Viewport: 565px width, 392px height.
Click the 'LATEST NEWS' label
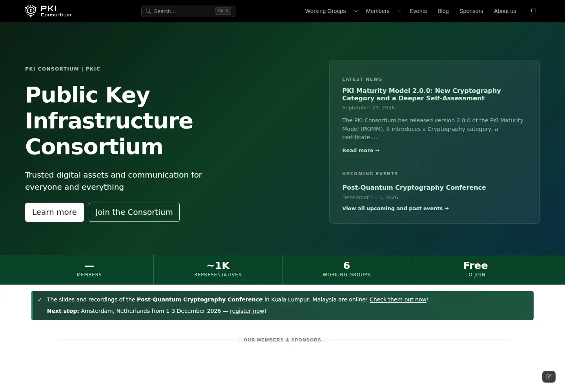[362, 79]
